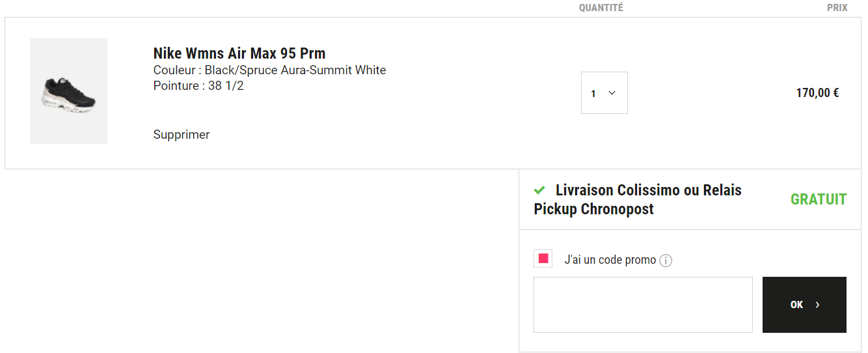Screen dimensions: 868x353
Task: Click the arrow icon inside the OK button
Action: (x=818, y=305)
